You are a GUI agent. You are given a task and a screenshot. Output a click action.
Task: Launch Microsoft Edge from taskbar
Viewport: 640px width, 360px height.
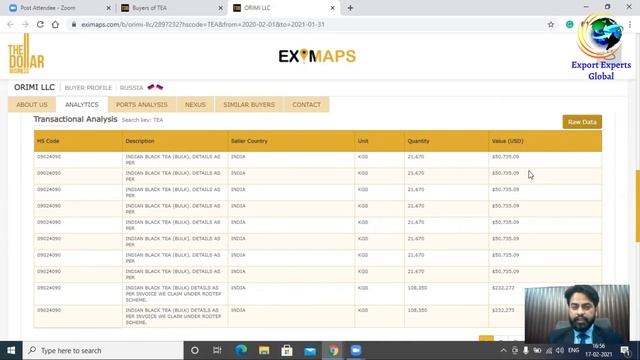[241, 350]
